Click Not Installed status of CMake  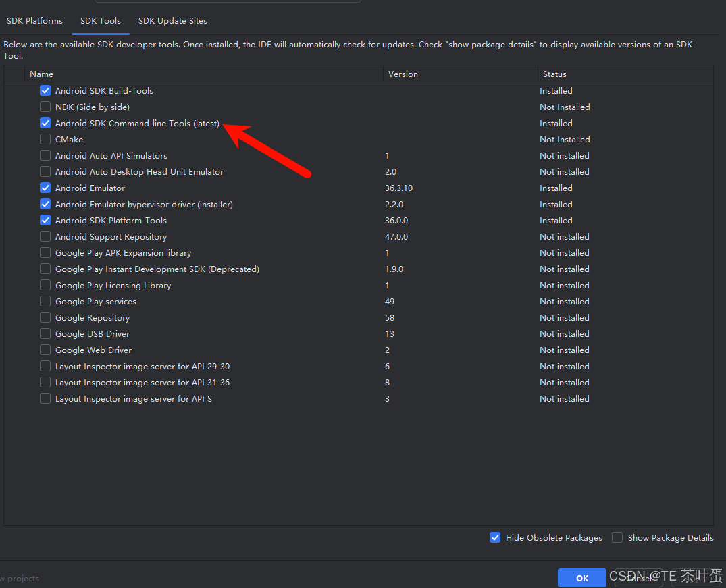[x=565, y=139]
